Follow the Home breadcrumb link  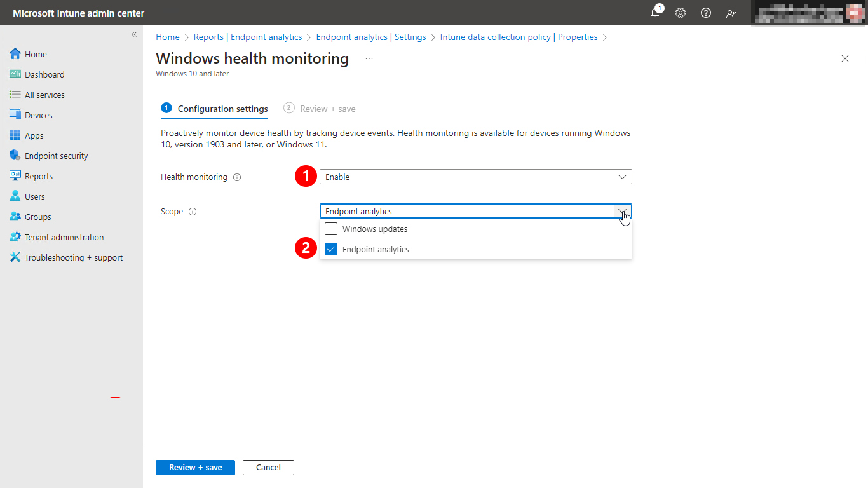pyautogui.click(x=168, y=37)
